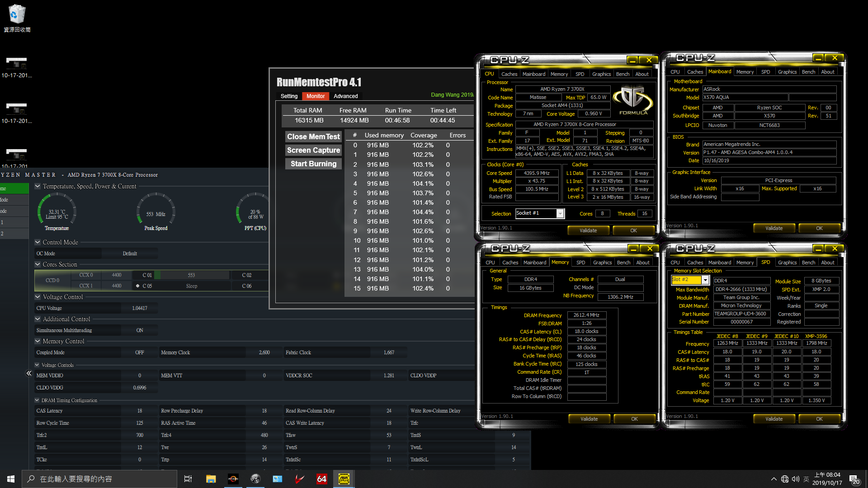Click the 'Dang Wang 2019' credit text

tap(452, 95)
